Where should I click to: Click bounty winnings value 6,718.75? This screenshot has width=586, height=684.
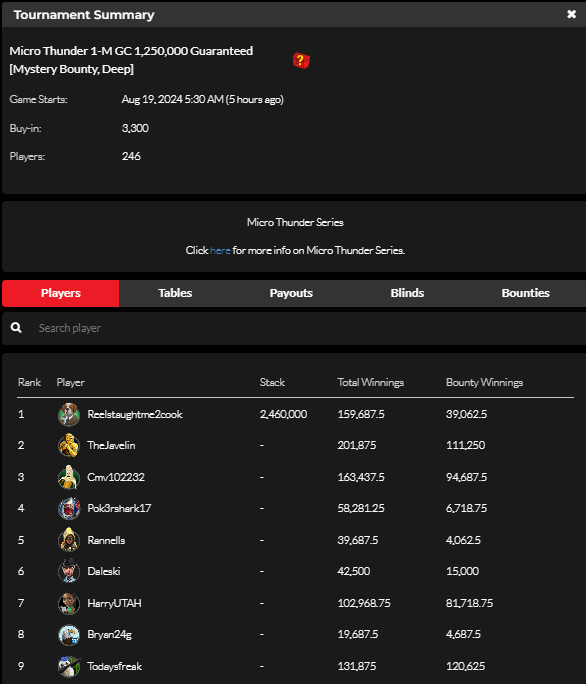pyautogui.click(x=466, y=508)
